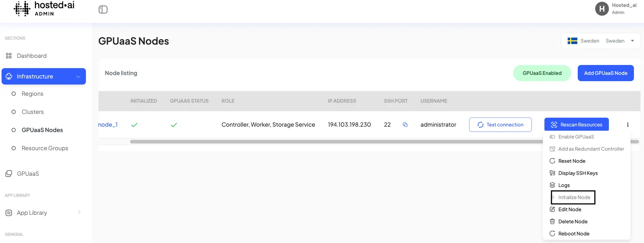Image resolution: width=644 pixels, height=243 pixels.
Task: Click the Test connection button
Action: coord(500,125)
